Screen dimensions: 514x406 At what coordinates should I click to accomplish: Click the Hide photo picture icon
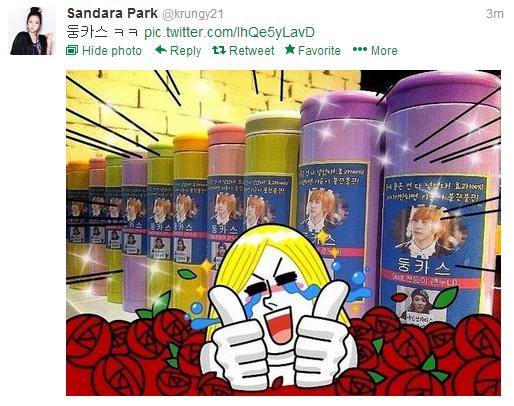tap(72, 50)
